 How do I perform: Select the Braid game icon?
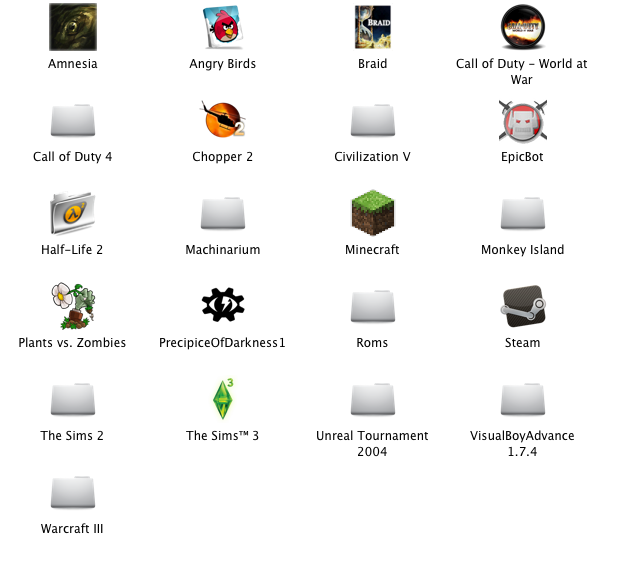pyautogui.click(x=372, y=27)
